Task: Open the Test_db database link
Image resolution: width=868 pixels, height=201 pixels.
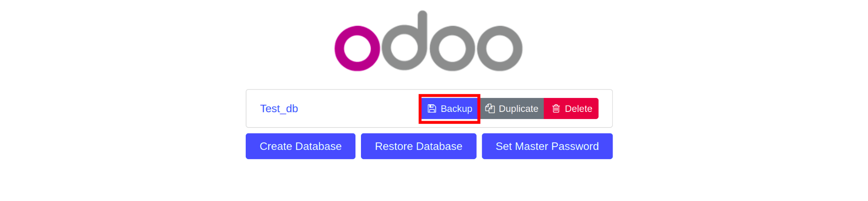Action: click(x=279, y=109)
